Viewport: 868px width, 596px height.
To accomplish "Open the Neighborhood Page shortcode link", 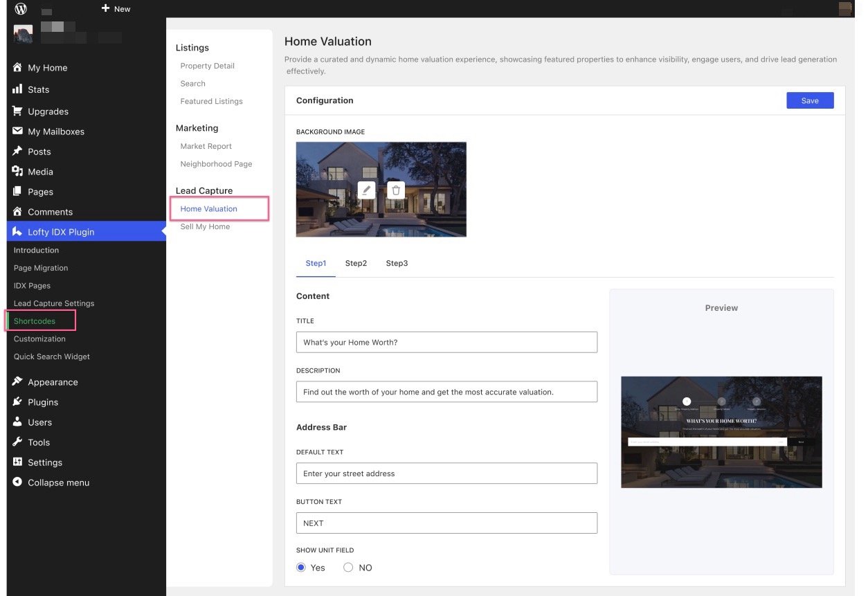I will [216, 164].
